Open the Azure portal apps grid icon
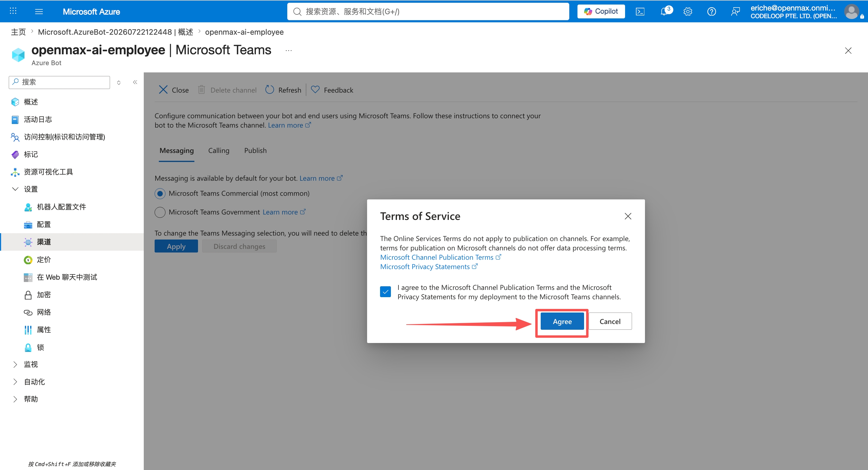The width and height of the screenshot is (868, 470). point(13,11)
